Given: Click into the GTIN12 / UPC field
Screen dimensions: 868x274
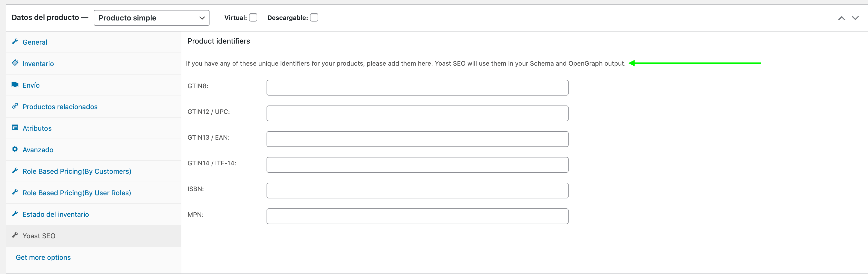Looking at the screenshot, I should [x=417, y=113].
